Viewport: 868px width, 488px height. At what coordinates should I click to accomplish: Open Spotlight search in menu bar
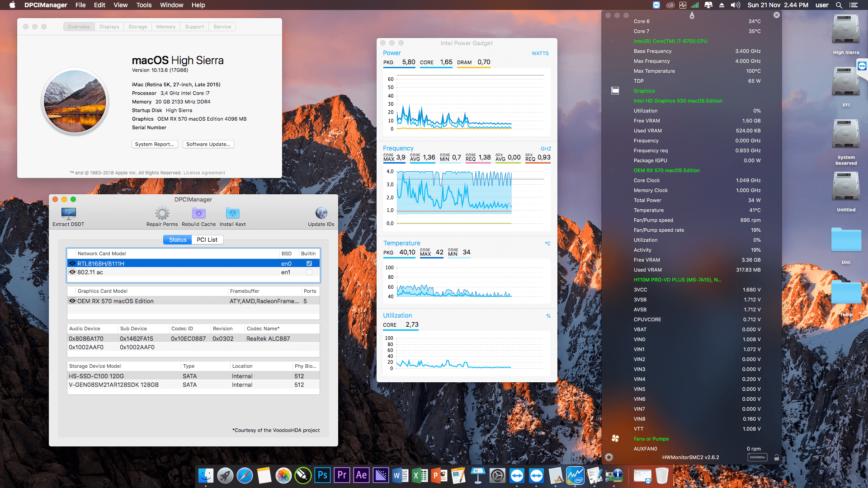point(839,5)
